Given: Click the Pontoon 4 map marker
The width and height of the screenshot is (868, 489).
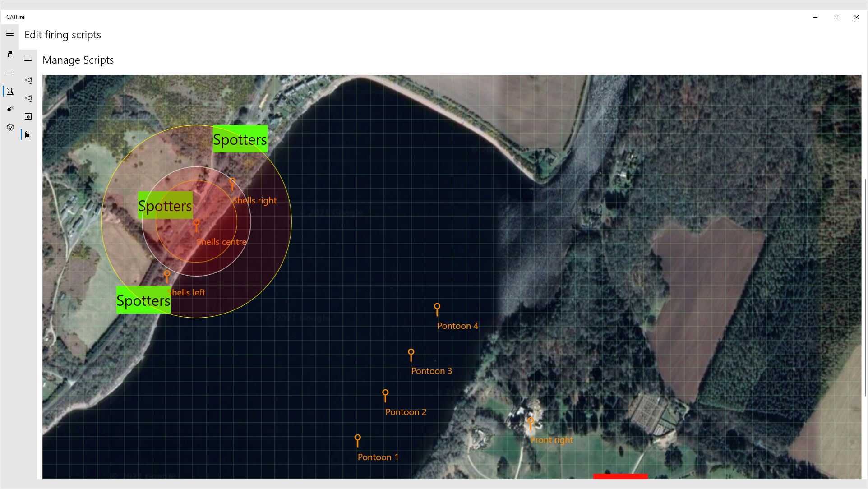Looking at the screenshot, I should (437, 309).
